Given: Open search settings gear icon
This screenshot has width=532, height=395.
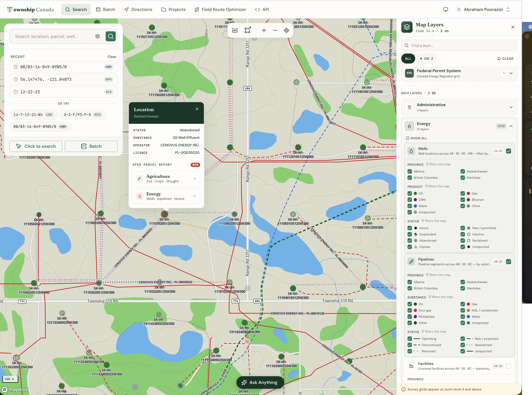Looking at the screenshot, I should click(97, 36).
